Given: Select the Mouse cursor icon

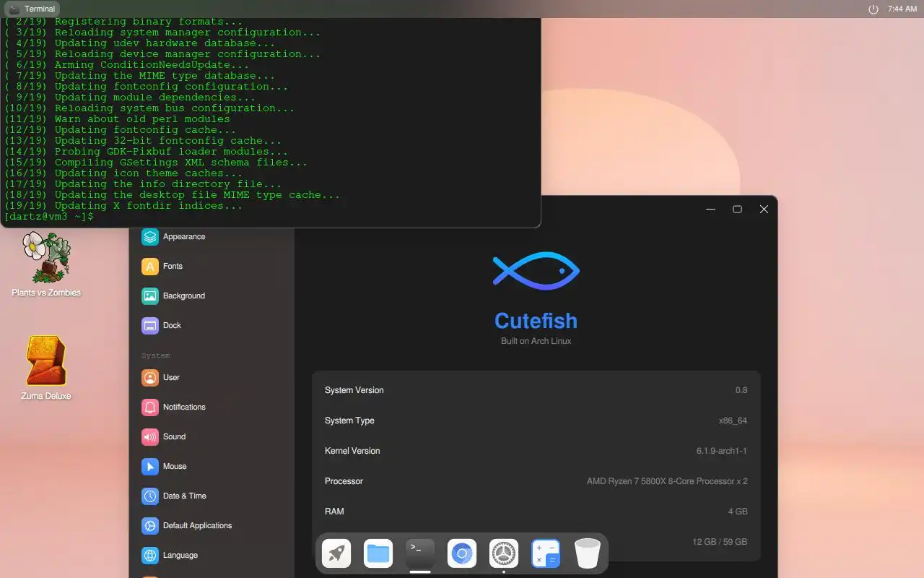Looking at the screenshot, I should [150, 466].
